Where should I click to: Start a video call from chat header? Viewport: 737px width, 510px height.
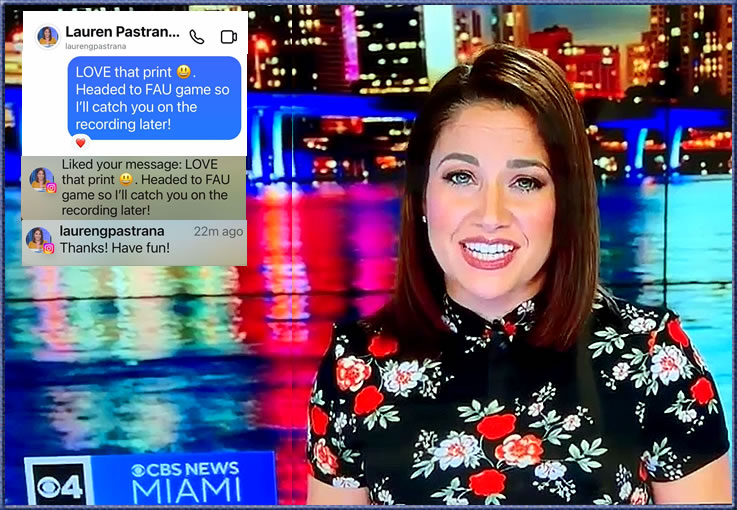(x=228, y=37)
